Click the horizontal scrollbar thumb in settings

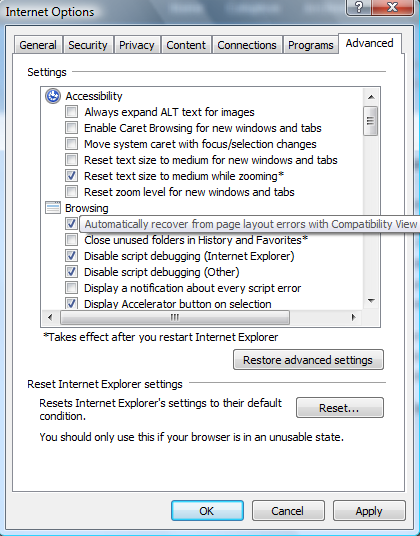coord(175,318)
